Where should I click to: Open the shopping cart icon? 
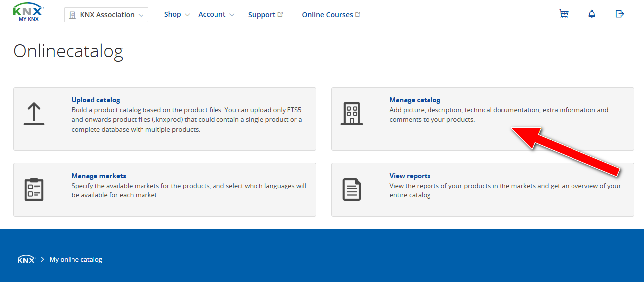[x=564, y=14]
